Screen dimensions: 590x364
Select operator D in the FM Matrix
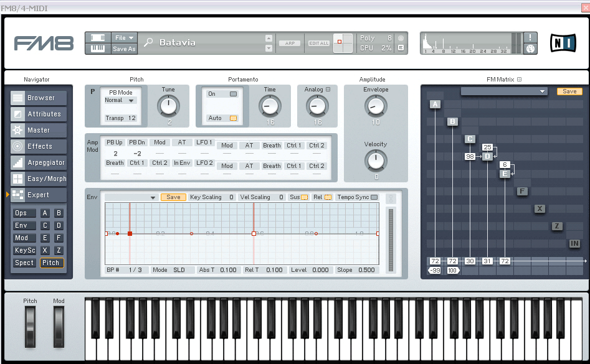487,156
